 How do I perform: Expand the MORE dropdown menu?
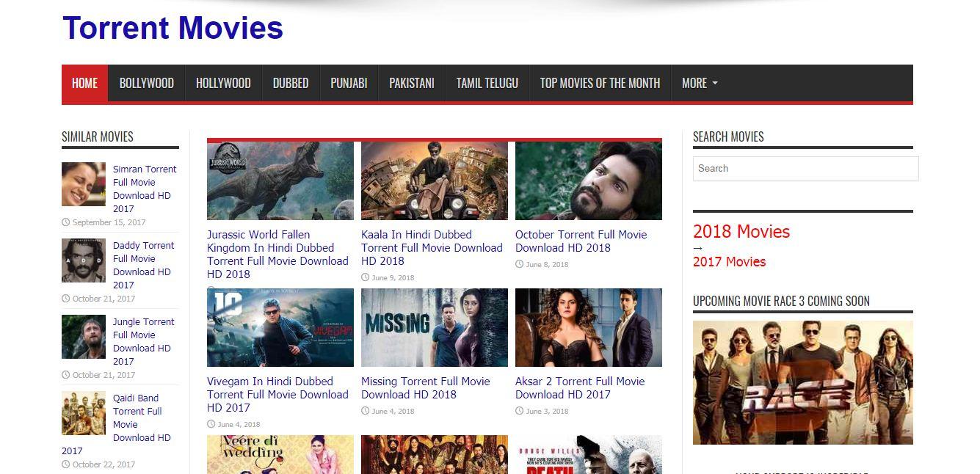(700, 83)
